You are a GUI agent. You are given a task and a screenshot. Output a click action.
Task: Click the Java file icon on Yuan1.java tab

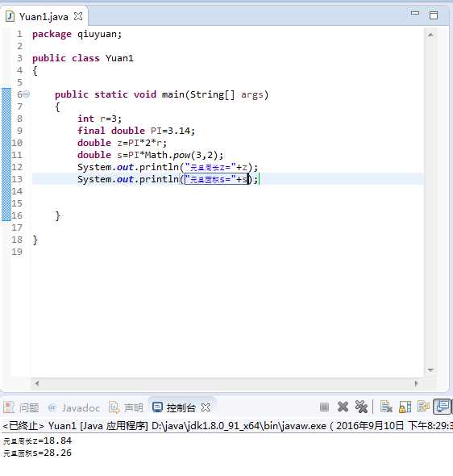click(10, 16)
